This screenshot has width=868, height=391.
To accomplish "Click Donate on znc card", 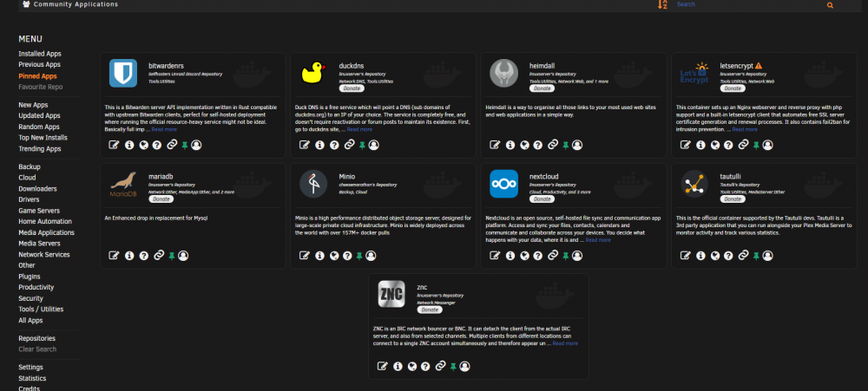I will pyautogui.click(x=430, y=310).
